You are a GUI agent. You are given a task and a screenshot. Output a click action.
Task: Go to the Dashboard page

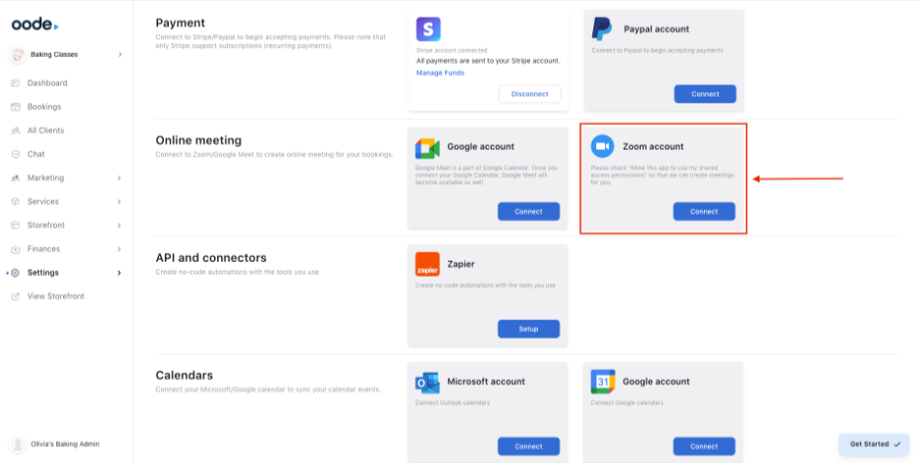point(47,83)
